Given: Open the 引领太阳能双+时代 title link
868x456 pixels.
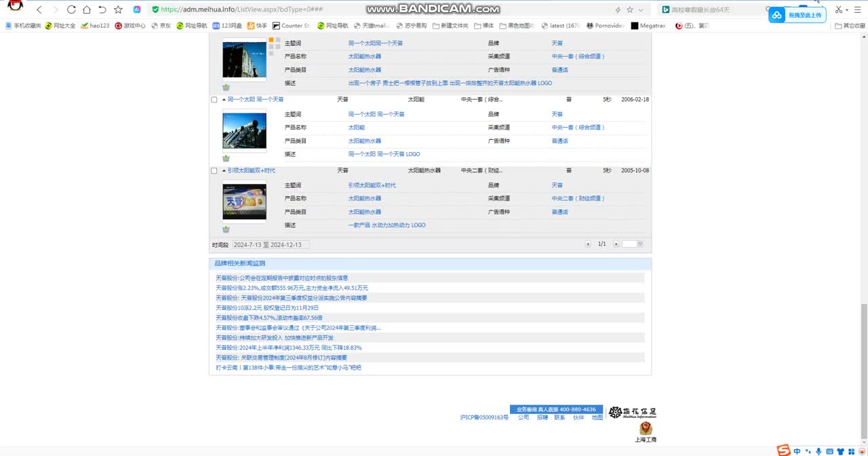Looking at the screenshot, I should (252, 171).
